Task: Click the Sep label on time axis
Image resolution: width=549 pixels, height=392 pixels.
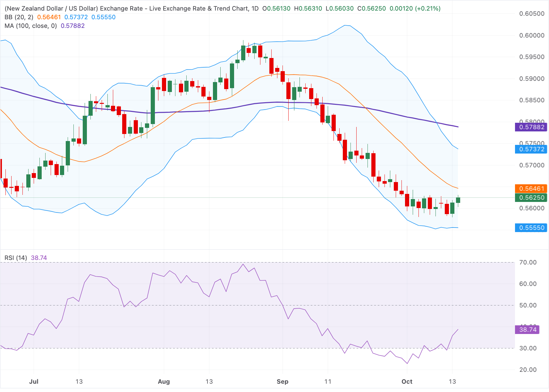Action: tap(283, 381)
